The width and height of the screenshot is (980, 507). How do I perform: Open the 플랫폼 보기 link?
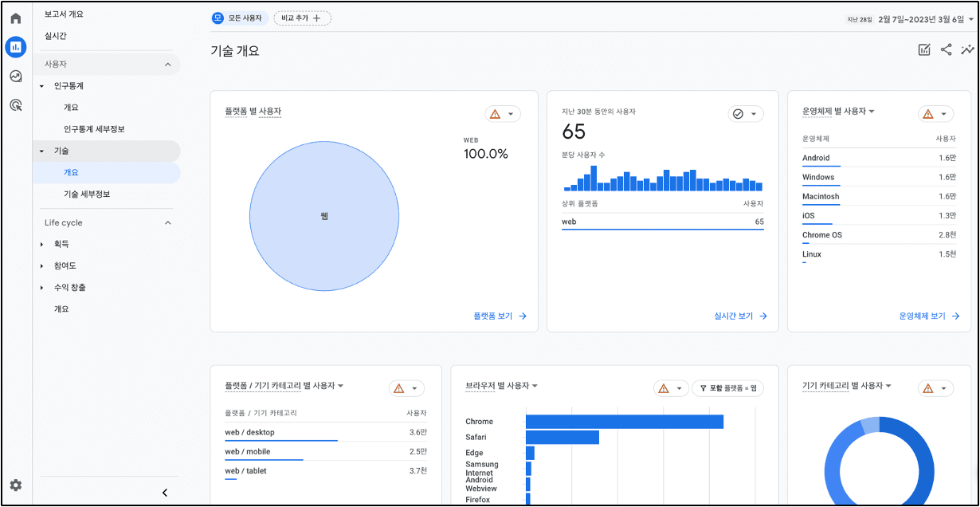click(500, 316)
